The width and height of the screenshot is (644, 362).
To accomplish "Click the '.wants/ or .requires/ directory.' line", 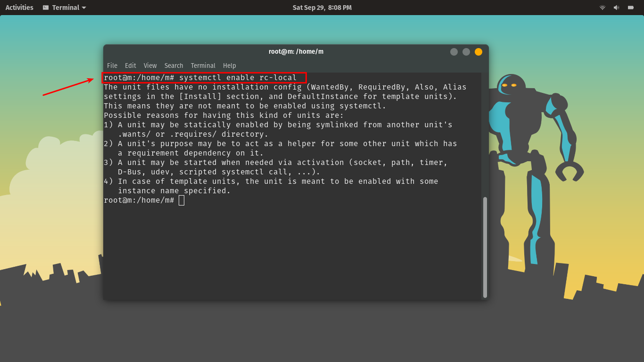I will point(193,134).
